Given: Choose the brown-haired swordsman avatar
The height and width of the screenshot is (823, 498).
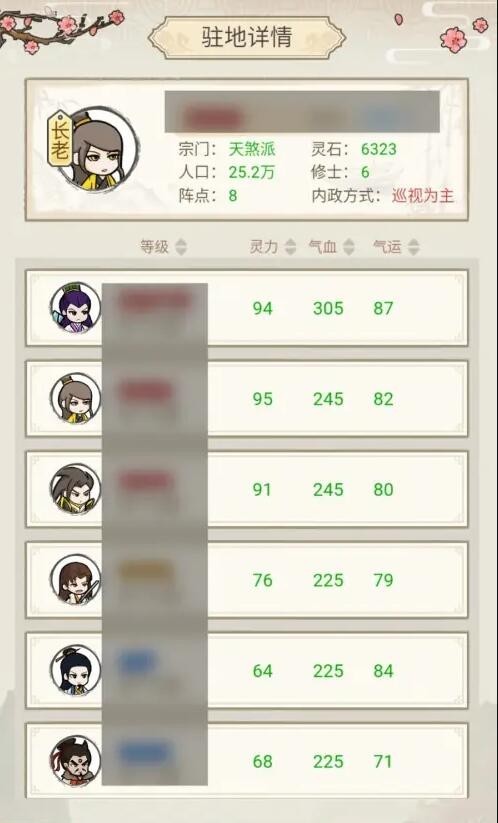Looking at the screenshot, I should [75, 579].
